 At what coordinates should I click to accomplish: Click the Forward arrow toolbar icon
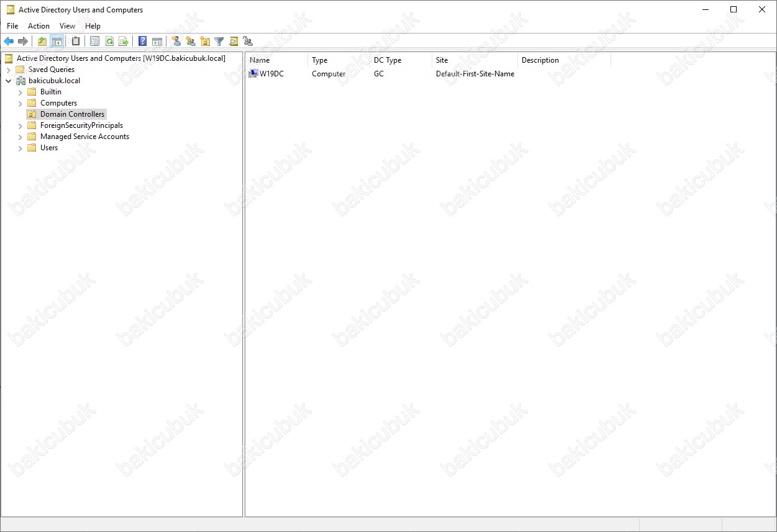[x=23, y=42]
